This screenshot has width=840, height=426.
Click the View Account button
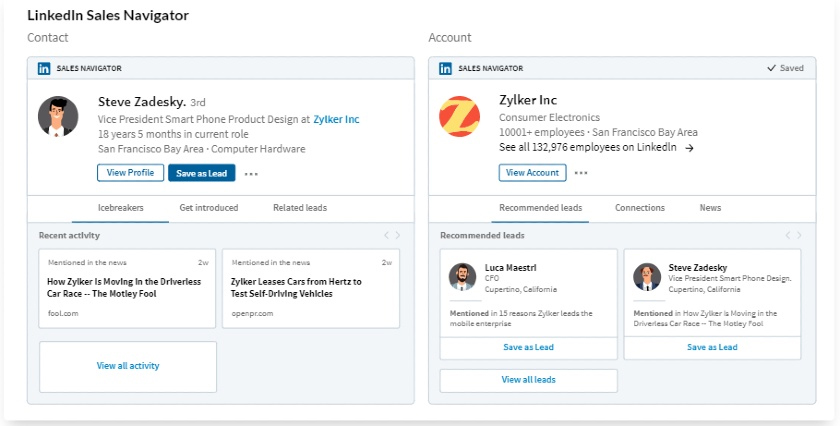(x=532, y=173)
